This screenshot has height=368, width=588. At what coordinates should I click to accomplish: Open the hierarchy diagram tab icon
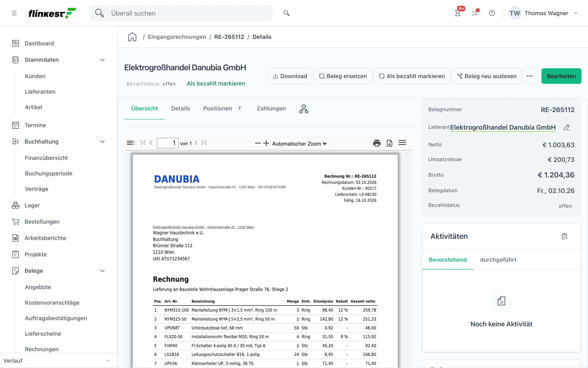click(x=304, y=109)
